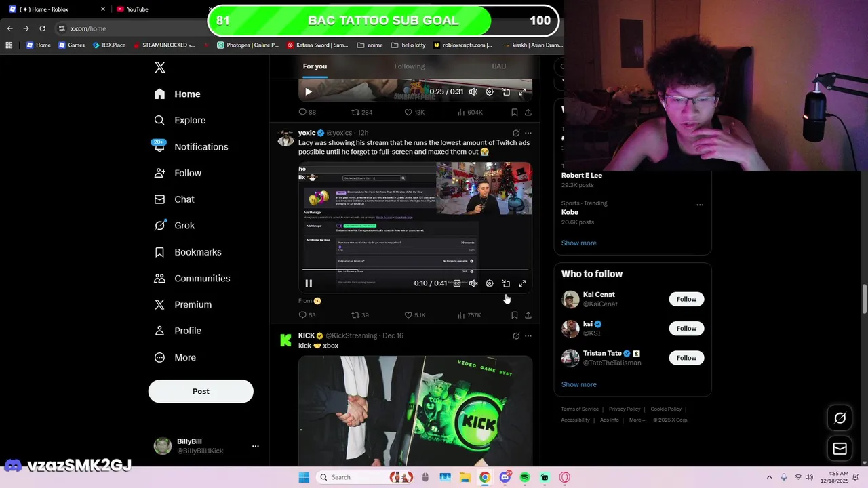Open the Windows Start menu

[x=304, y=477]
